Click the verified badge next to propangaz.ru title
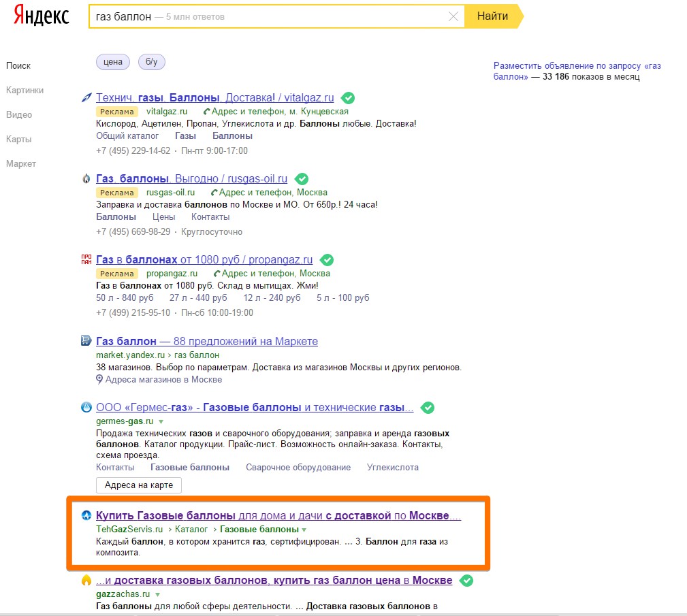The image size is (687, 616). [x=327, y=260]
